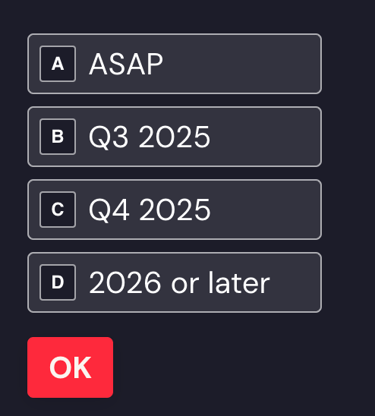The width and height of the screenshot is (375, 416).
Task: Click the white "OK" lettering to submit
Action: pos(70,368)
